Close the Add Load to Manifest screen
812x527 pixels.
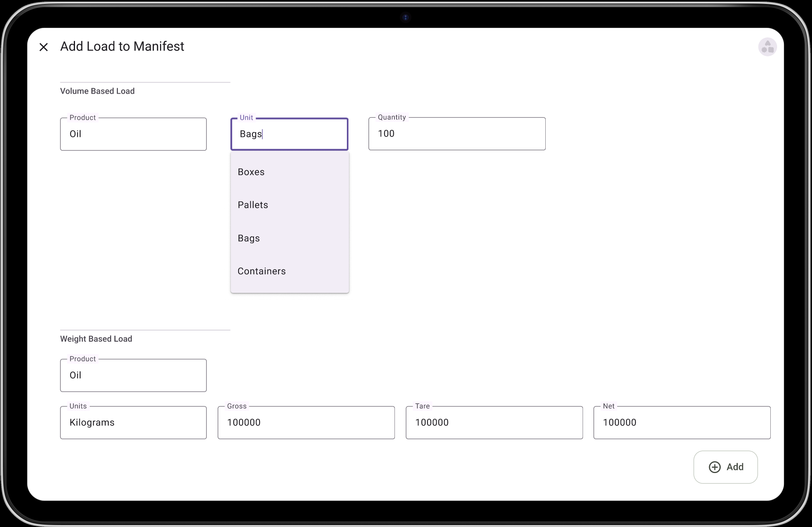click(44, 47)
